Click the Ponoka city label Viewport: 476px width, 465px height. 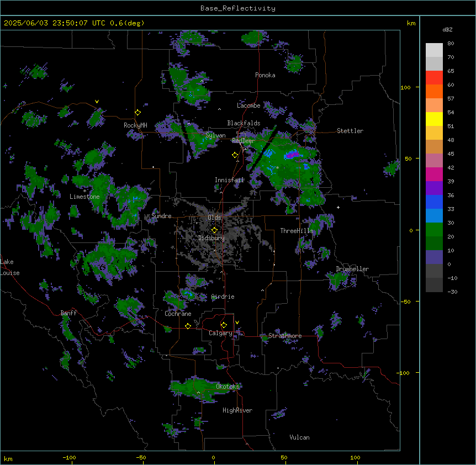[x=265, y=75]
